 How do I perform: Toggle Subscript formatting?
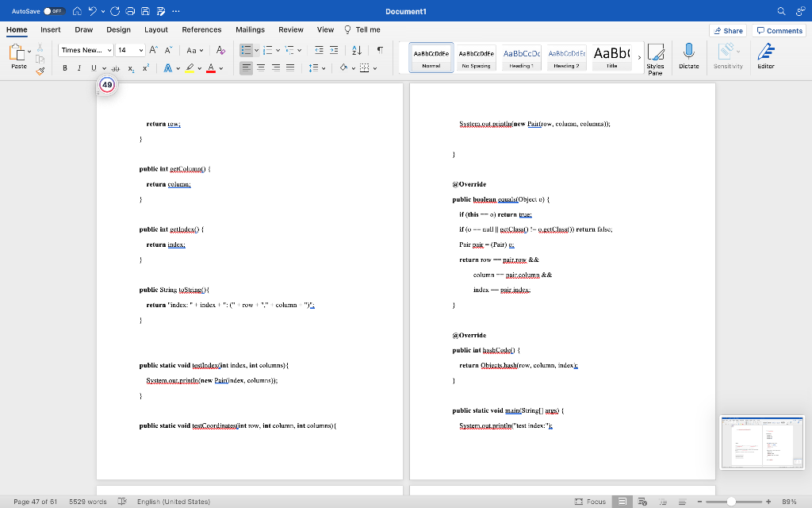131,68
